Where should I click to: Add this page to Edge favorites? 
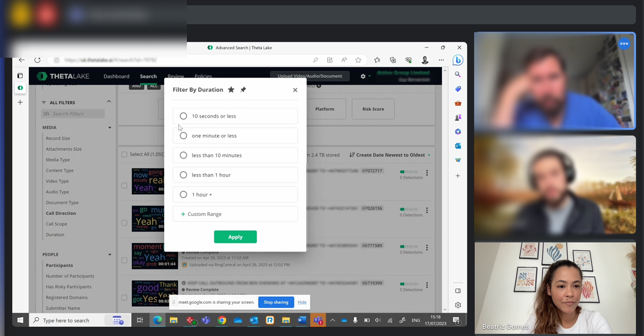coord(358,60)
